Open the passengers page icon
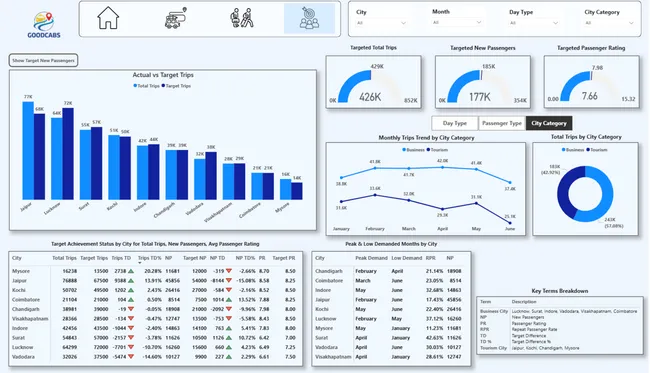The width and height of the screenshot is (650, 373). (242, 18)
